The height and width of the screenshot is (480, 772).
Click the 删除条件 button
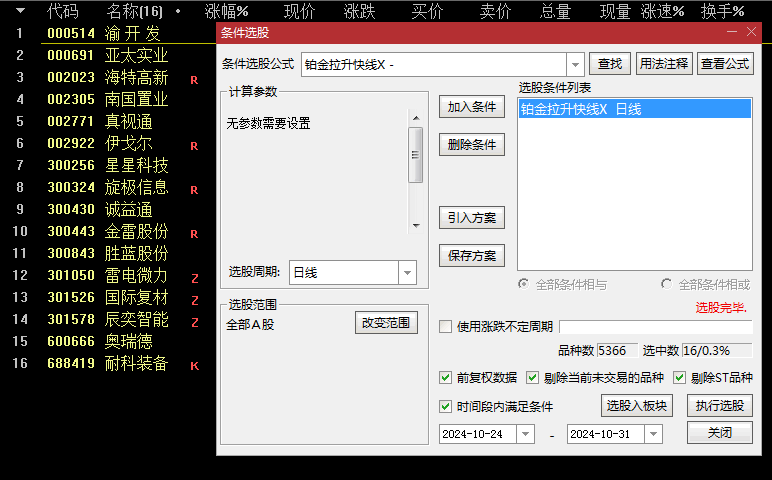tap(472, 145)
